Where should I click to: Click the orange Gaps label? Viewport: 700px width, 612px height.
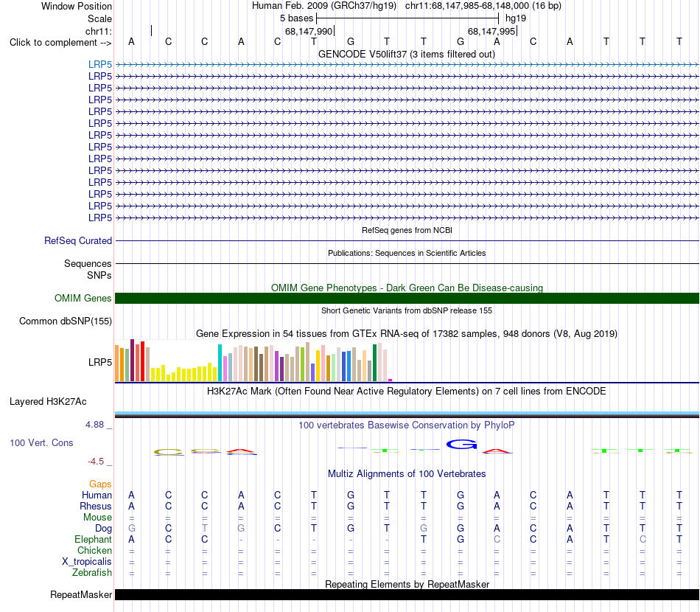click(100, 484)
